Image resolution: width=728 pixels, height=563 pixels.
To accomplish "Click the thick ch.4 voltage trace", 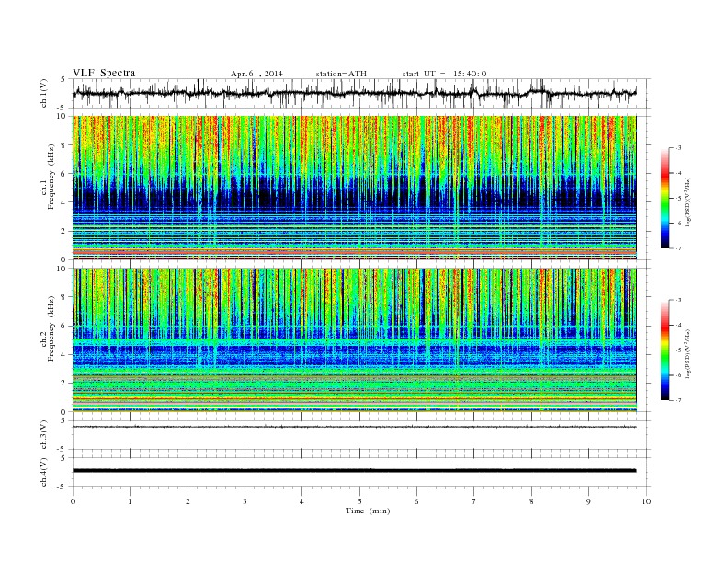I will (355, 471).
